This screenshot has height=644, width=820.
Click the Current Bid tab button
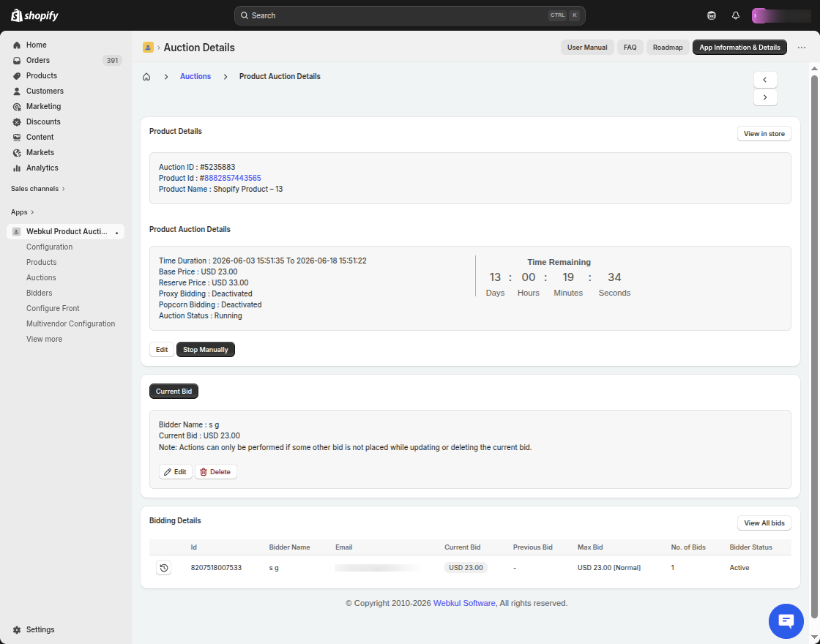(174, 392)
